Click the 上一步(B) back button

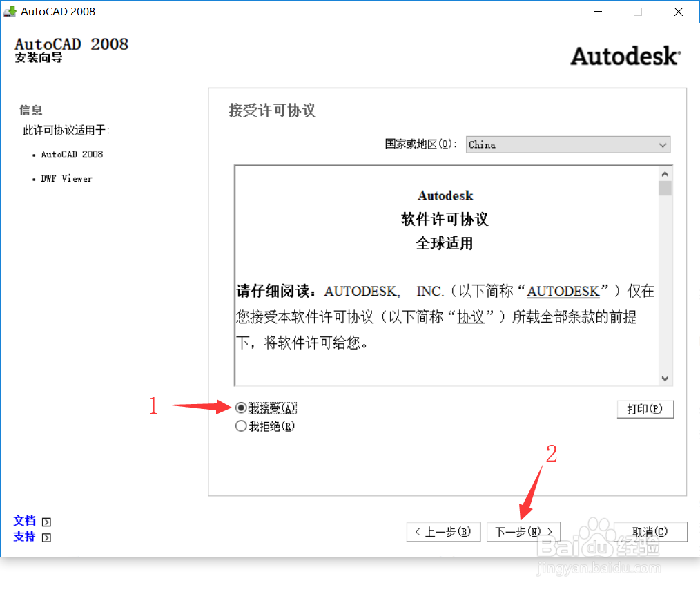coord(443,532)
